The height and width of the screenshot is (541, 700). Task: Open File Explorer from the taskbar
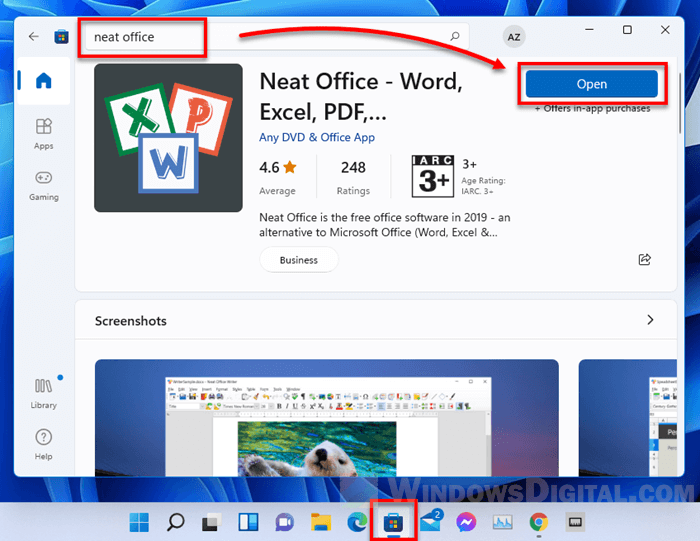click(x=321, y=521)
